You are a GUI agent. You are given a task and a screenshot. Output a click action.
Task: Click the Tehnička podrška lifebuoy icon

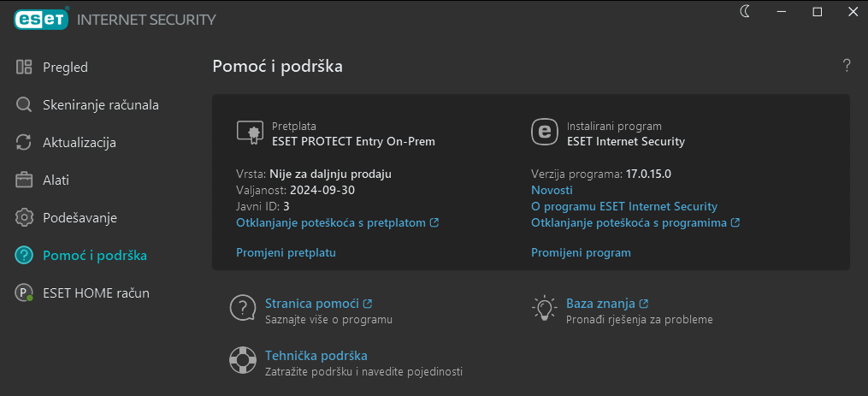tap(243, 360)
